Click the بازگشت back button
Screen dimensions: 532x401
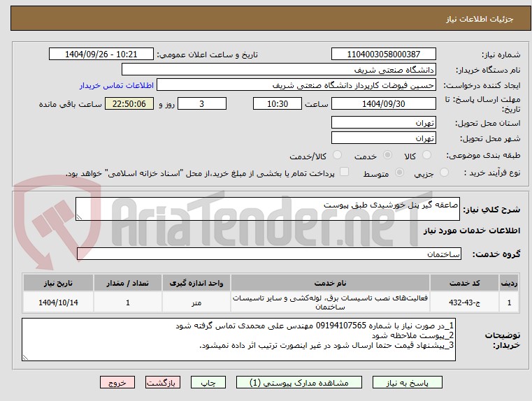tap(163, 382)
